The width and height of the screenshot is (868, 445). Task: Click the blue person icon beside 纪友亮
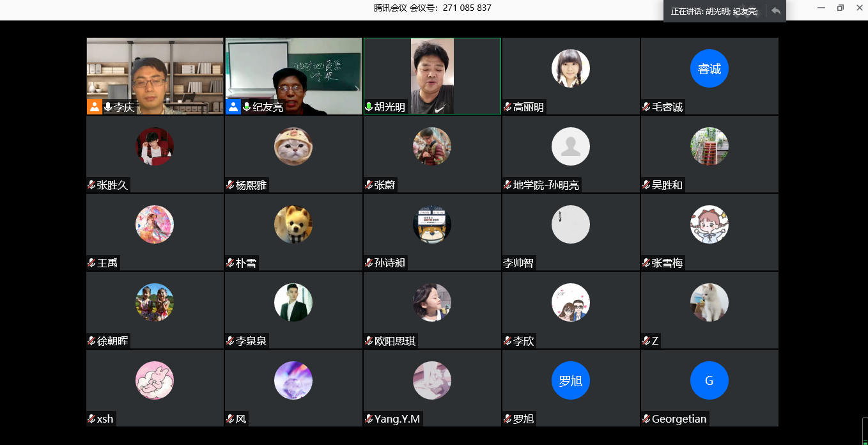233,107
